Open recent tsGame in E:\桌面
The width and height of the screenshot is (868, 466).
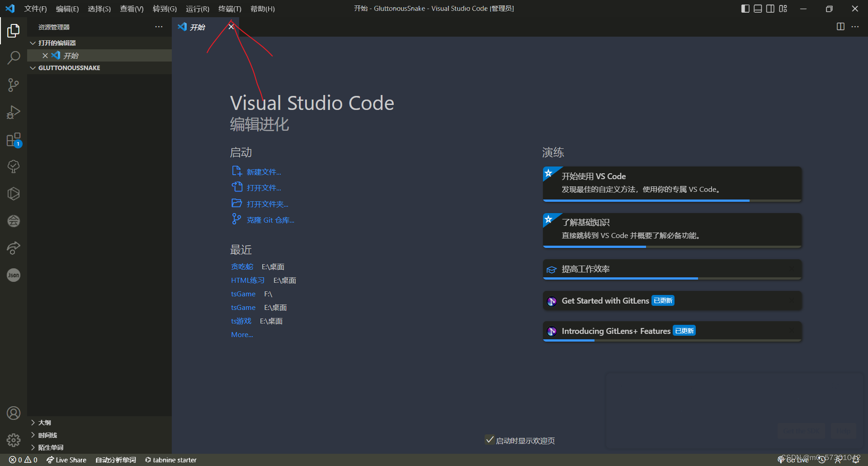click(x=243, y=308)
